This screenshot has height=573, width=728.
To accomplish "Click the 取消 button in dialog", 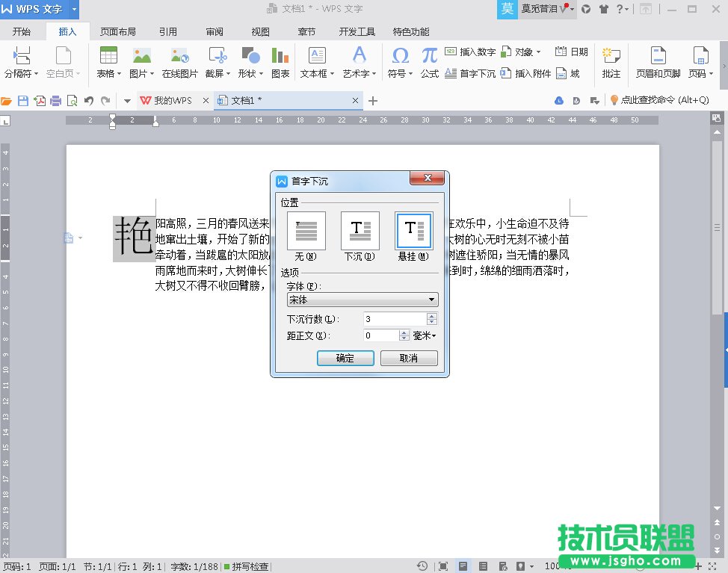I will [408, 359].
